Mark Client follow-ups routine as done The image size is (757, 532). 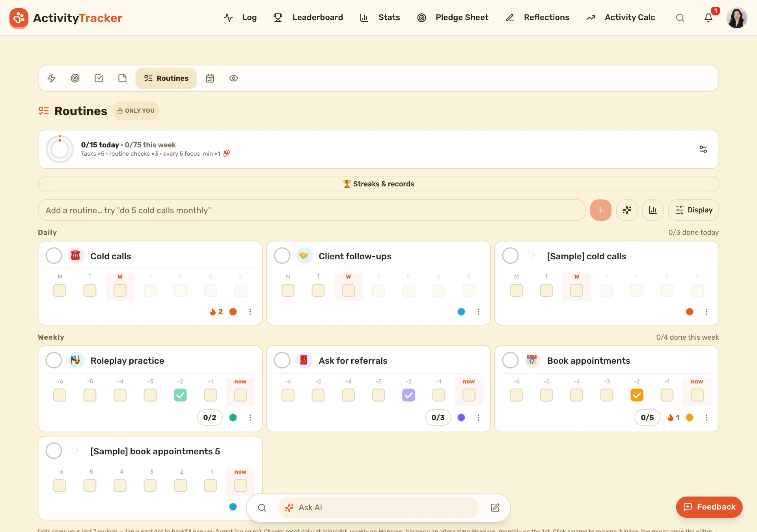click(282, 256)
